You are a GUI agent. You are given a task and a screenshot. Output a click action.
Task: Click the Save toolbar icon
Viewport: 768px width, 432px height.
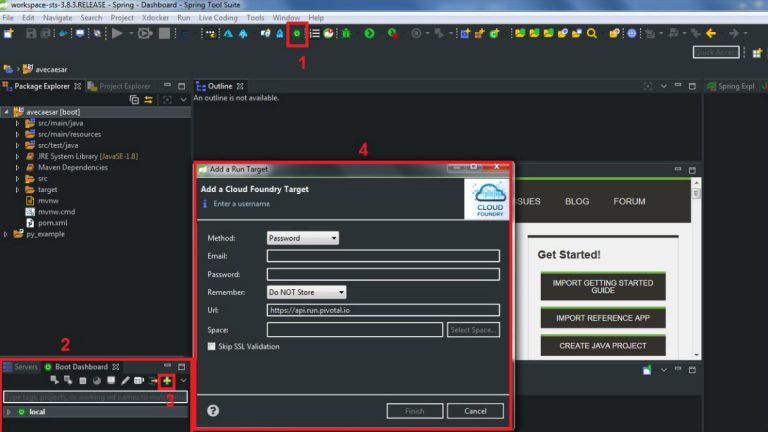pyautogui.click(x=31, y=33)
